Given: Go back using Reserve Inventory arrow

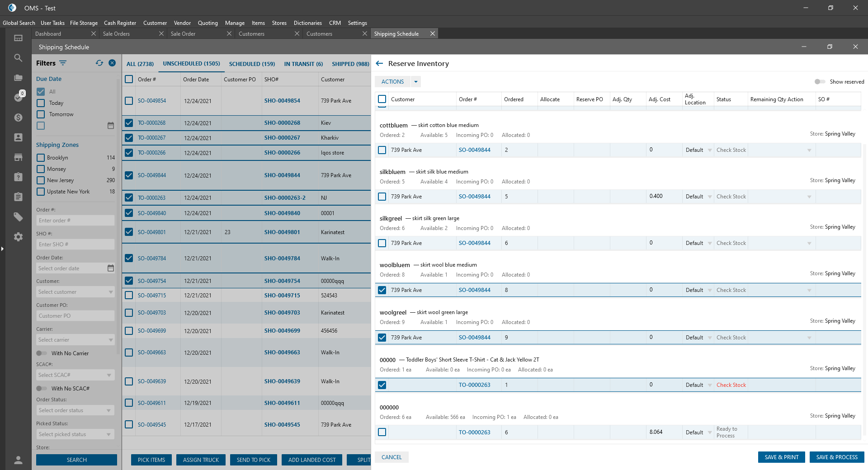Looking at the screenshot, I should [x=379, y=64].
